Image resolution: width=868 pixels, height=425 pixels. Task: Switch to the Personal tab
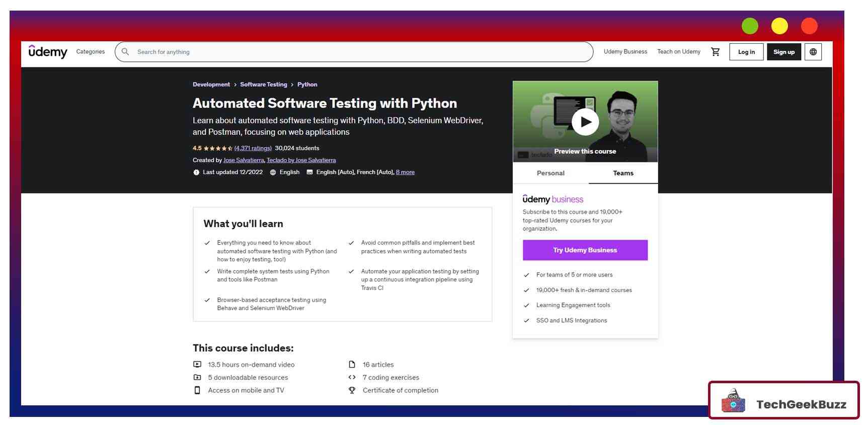[550, 173]
